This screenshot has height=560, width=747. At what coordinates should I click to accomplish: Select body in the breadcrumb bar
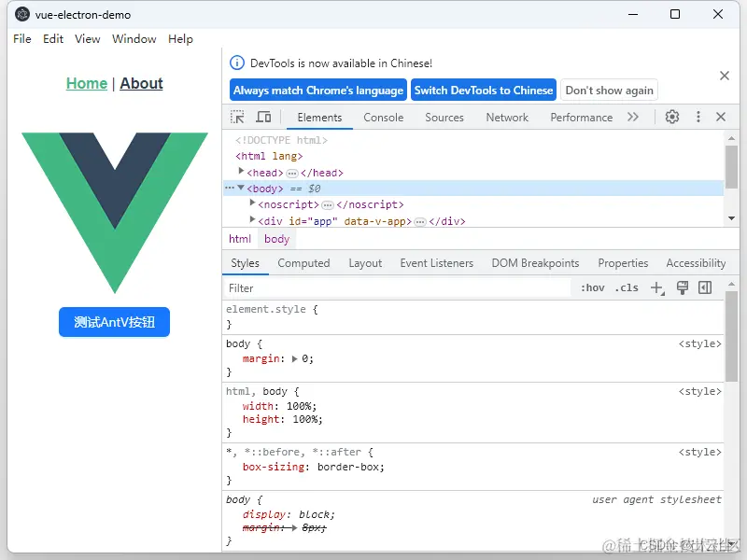point(276,239)
